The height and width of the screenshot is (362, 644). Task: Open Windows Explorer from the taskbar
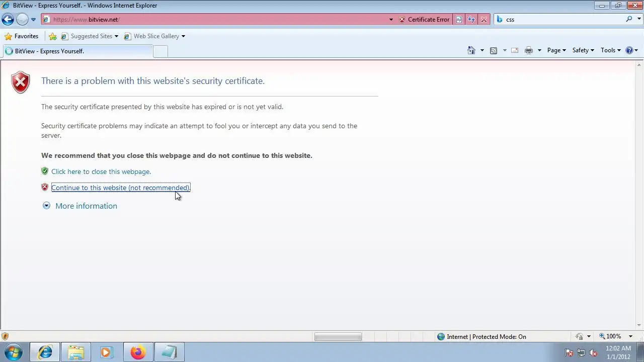pyautogui.click(x=76, y=352)
